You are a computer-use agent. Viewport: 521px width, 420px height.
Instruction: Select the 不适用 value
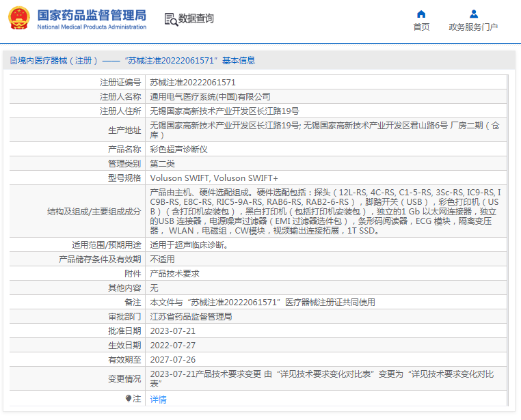click(x=162, y=259)
